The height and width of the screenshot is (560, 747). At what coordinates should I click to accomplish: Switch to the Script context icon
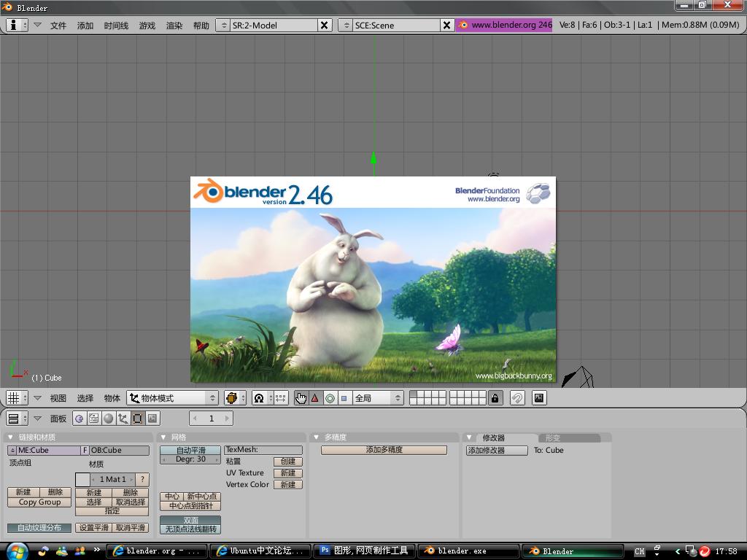94,419
